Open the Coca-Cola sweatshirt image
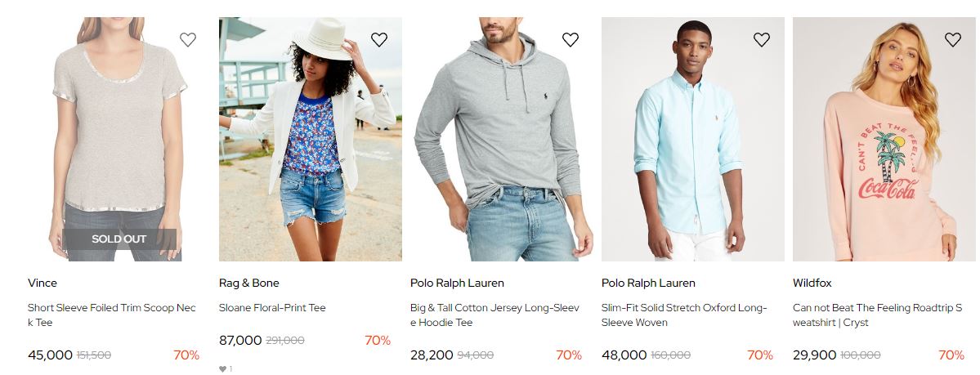This screenshot has height=375, width=980. (x=884, y=139)
